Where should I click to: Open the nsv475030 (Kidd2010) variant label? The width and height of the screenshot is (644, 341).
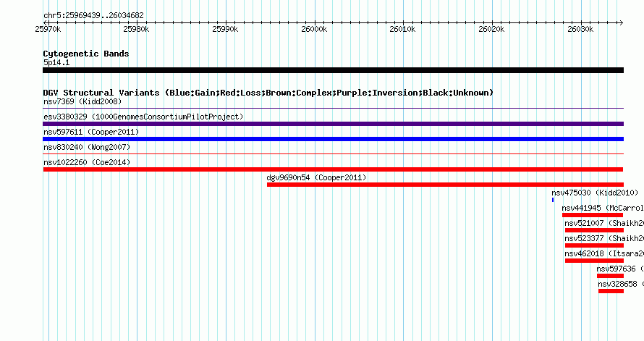595,193
